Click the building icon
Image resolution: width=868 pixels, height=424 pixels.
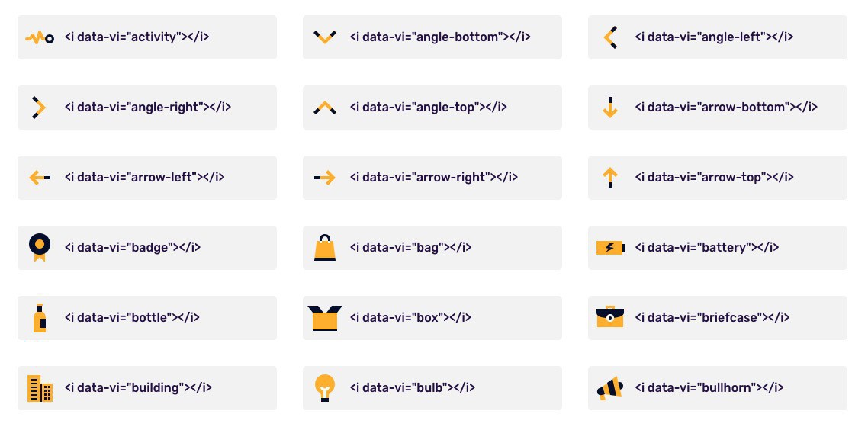point(39,388)
